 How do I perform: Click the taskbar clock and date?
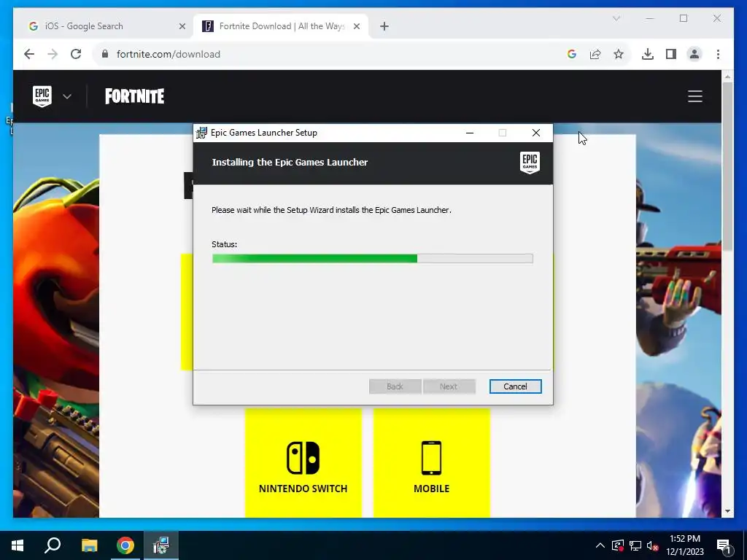(x=685, y=545)
